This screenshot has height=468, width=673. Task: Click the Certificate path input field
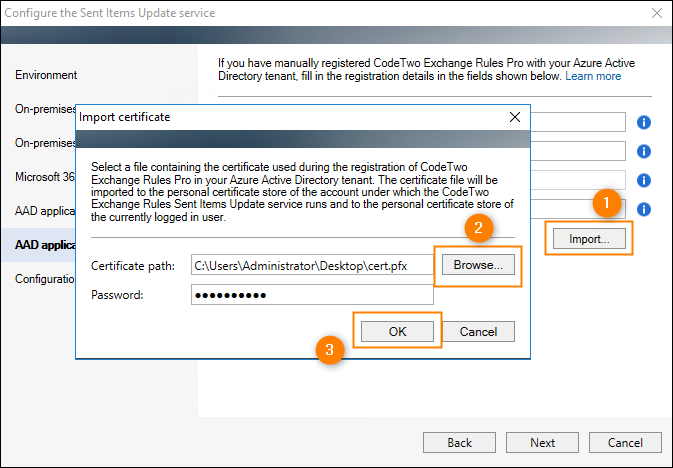(312, 265)
